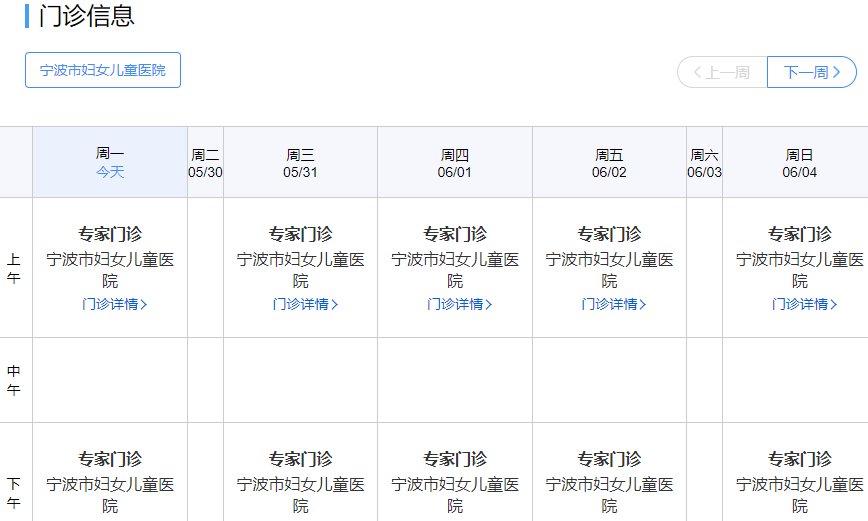The width and height of the screenshot is (868, 521).
Task: Go to previous week with 上一周
Action: [x=722, y=72]
